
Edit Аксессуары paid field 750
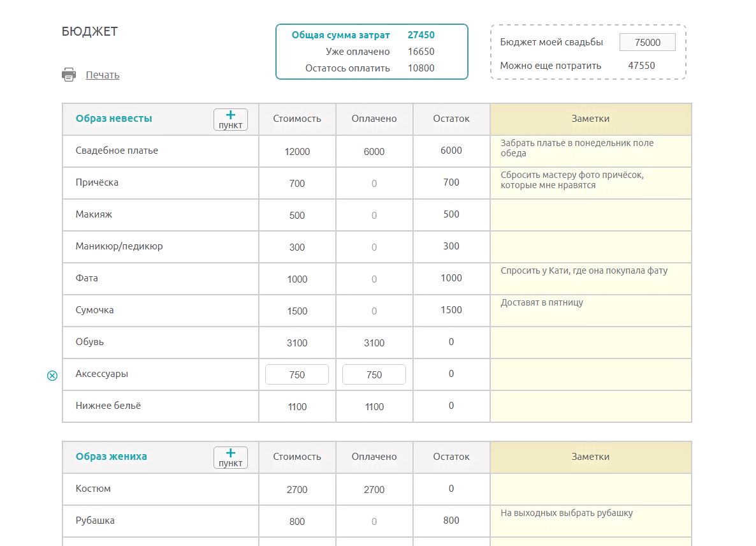point(374,375)
